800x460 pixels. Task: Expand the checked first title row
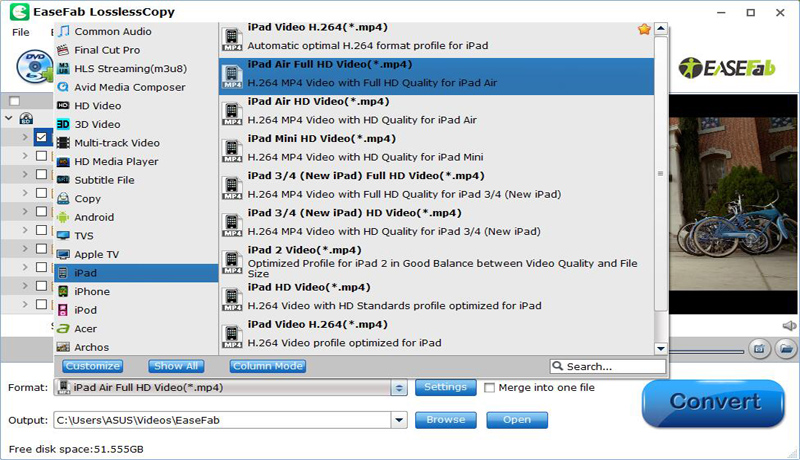tap(25, 137)
